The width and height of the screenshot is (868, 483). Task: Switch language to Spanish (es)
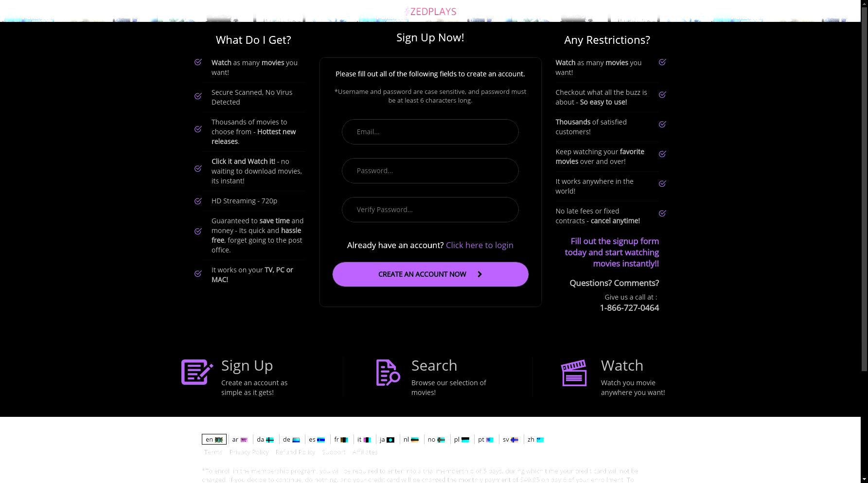317,440
